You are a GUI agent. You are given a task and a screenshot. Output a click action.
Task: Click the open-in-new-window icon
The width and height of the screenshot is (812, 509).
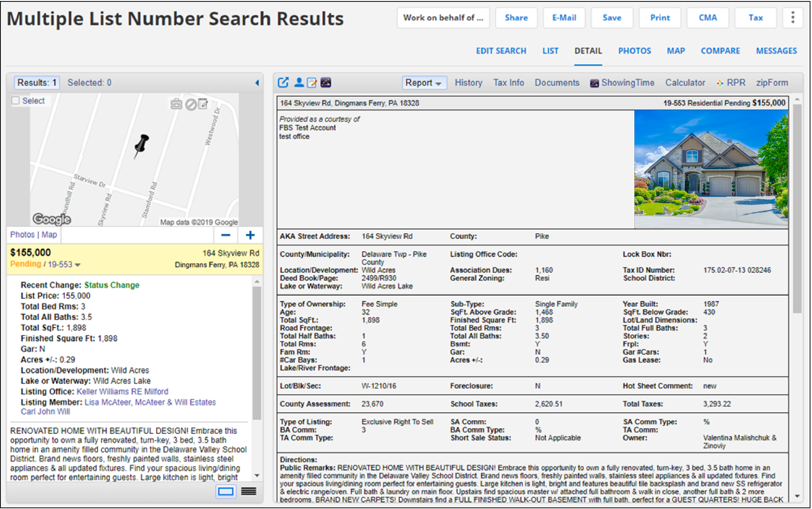tap(283, 83)
